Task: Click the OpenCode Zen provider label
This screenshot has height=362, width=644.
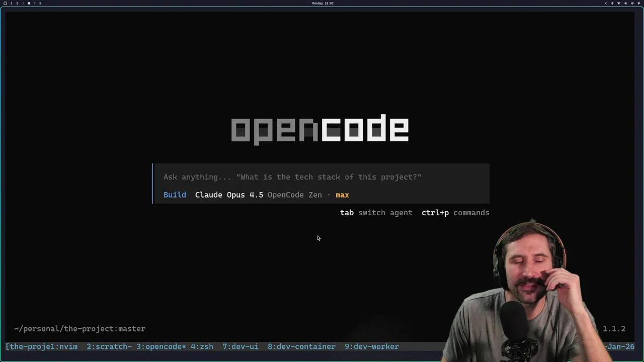Action: [294, 195]
